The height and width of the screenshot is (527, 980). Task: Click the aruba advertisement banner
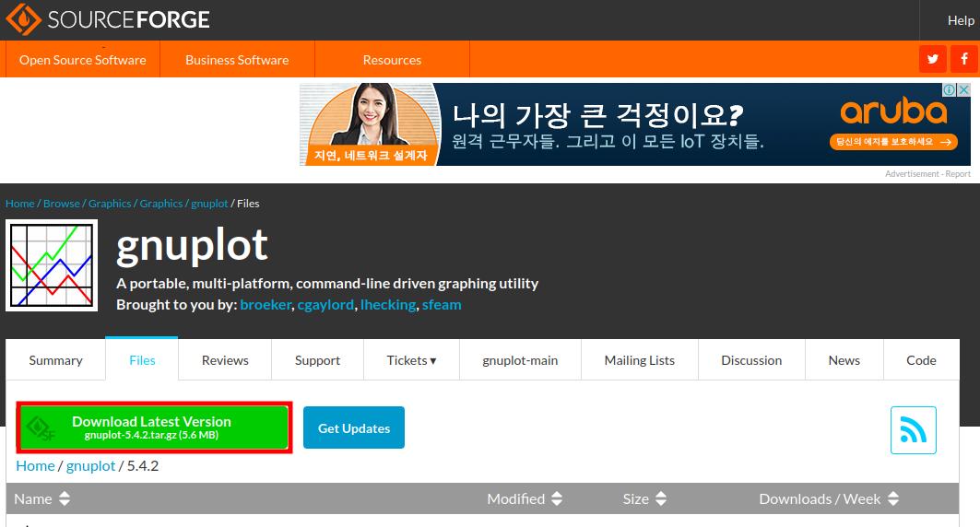[635, 124]
